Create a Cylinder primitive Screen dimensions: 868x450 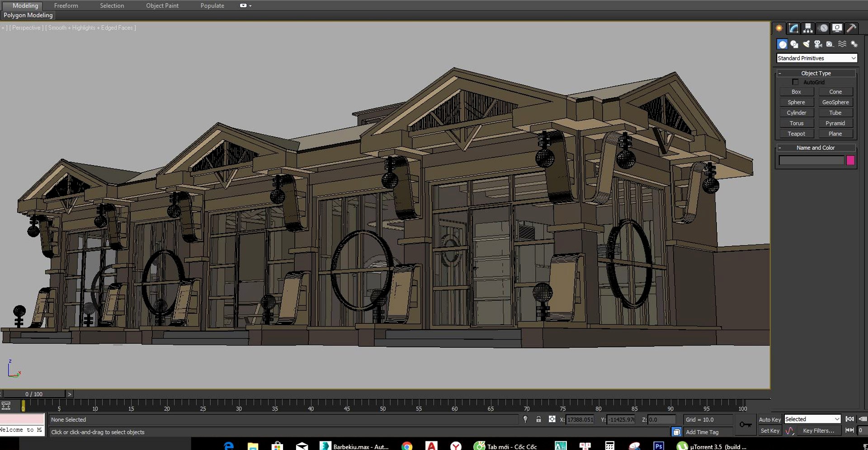pos(796,113)
